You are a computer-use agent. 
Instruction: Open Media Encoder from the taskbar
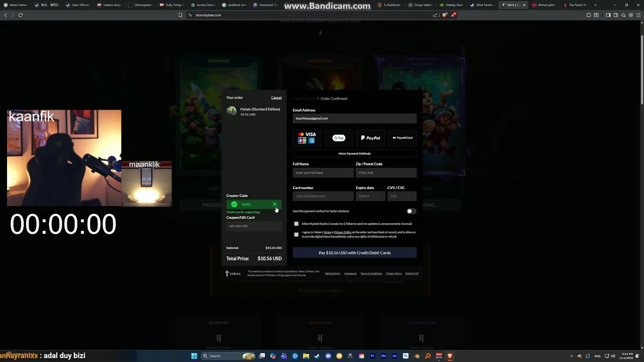pos(383,356)
